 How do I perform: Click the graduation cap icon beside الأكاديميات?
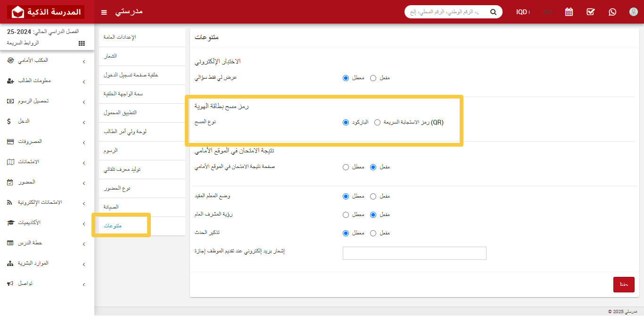click(x=10, y=223)
